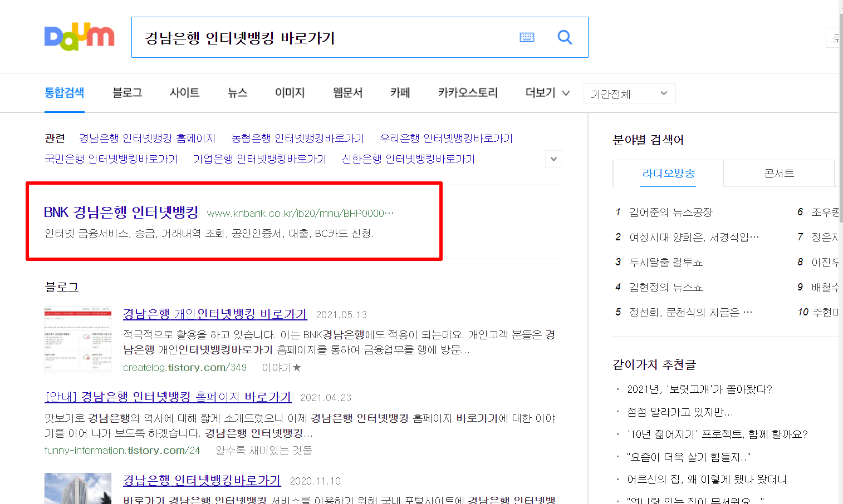Click related search 국민은행 인터넷뱅킹바로가기
The image size is (843, 504).
111,159
